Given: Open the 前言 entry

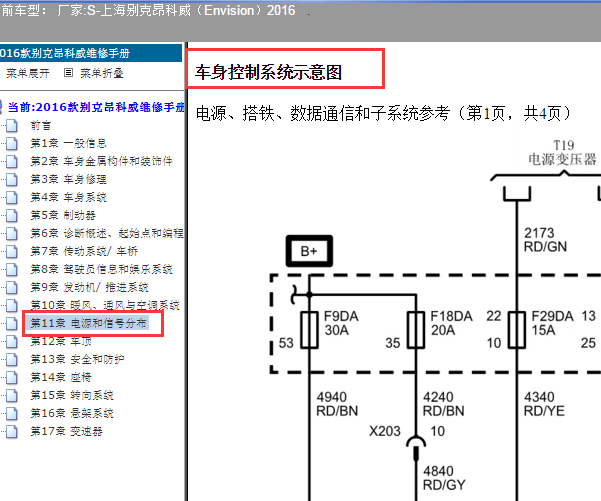Looking at the screenshot, I should pyautogui.click(x=41, y=126).
